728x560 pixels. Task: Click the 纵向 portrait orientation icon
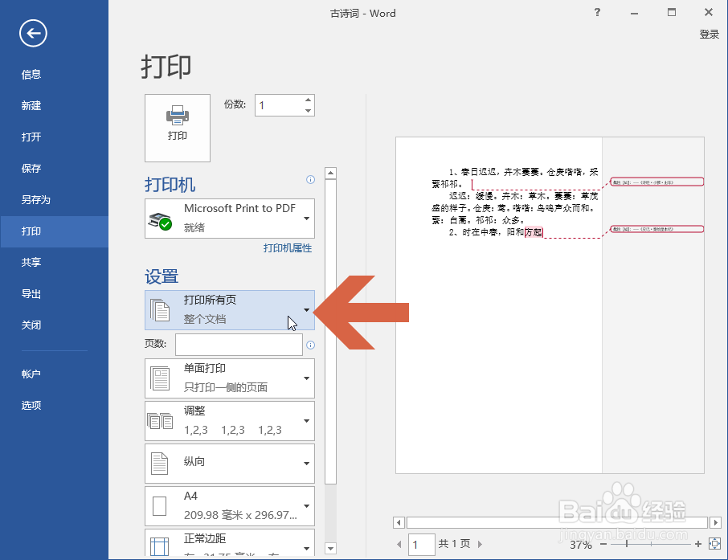(159, 464)
